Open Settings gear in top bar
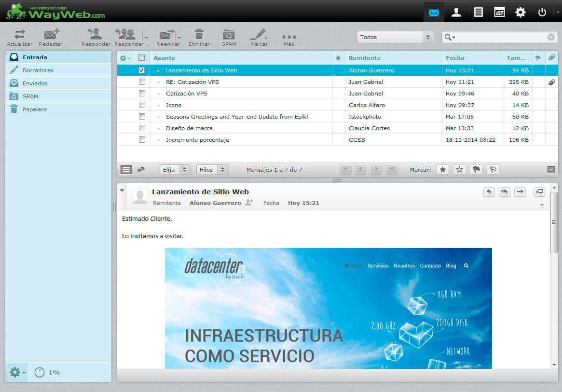The height and width of the screenshot is (392, 562). (521, 13)
